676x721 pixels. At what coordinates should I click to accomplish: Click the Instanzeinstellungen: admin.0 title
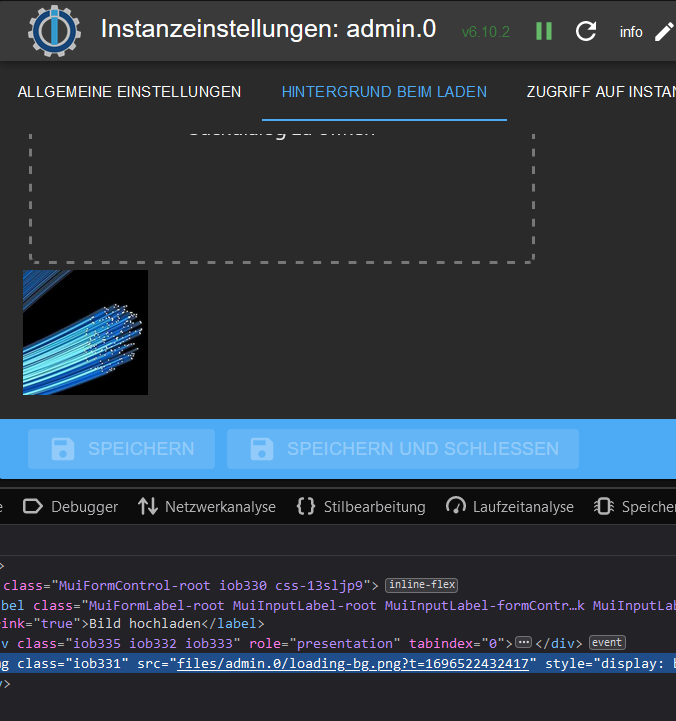269,29
